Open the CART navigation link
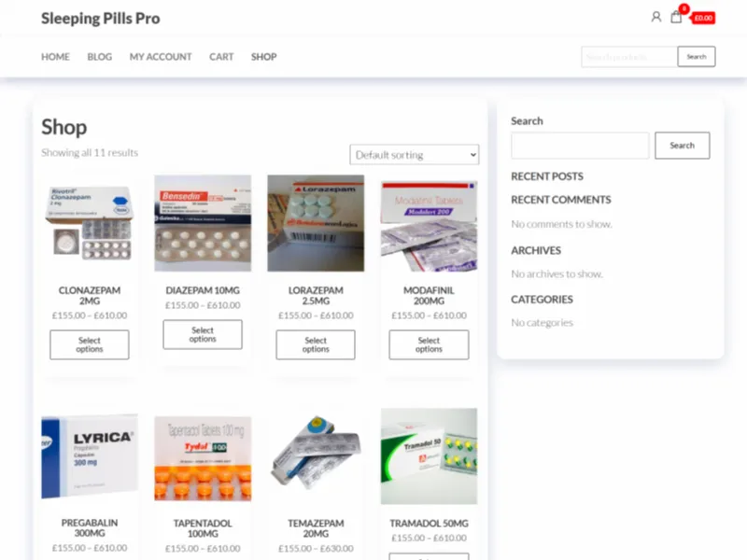The height and width of the screenshot is (560, 747). pos(221,57)
